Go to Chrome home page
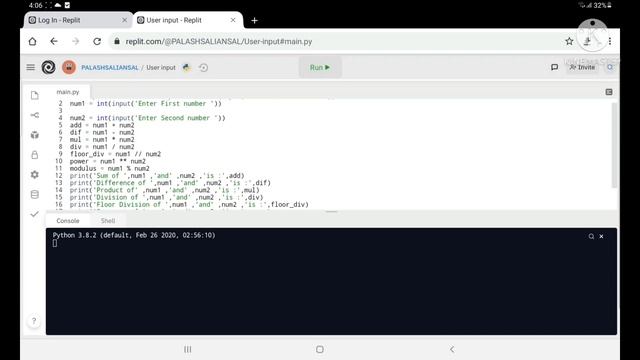640x360 pixels. [33, 42]
